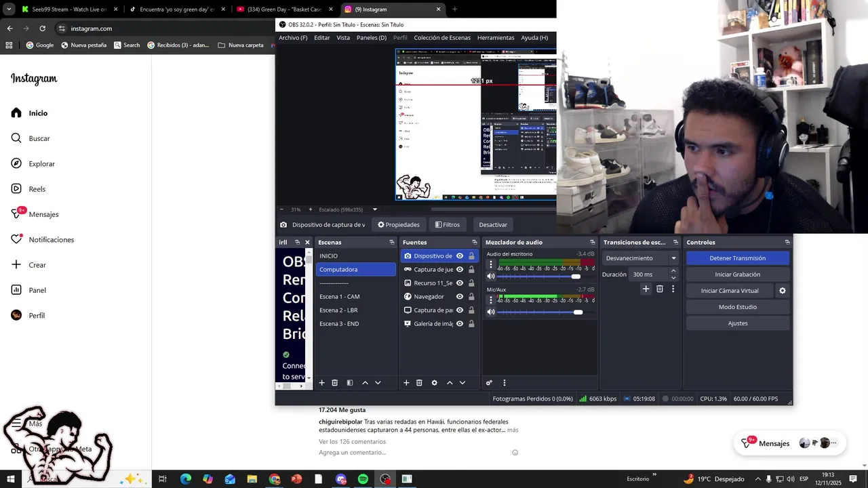Add a new scene in Escenas panel
Viewport: 868px width, 488px height.
tap(322, 383)
